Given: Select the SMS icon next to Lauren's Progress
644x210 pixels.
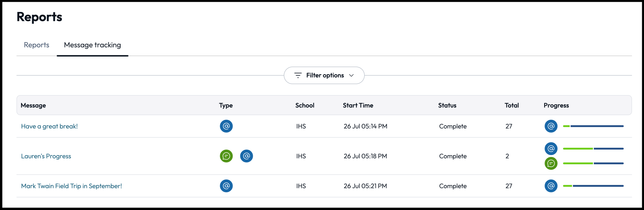Looking at the screenshot, I should (226, 156).
